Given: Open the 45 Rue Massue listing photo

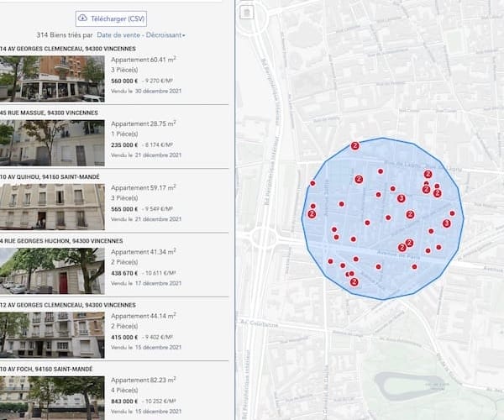Looking at the screenshot, I should [x=52, y=141].
